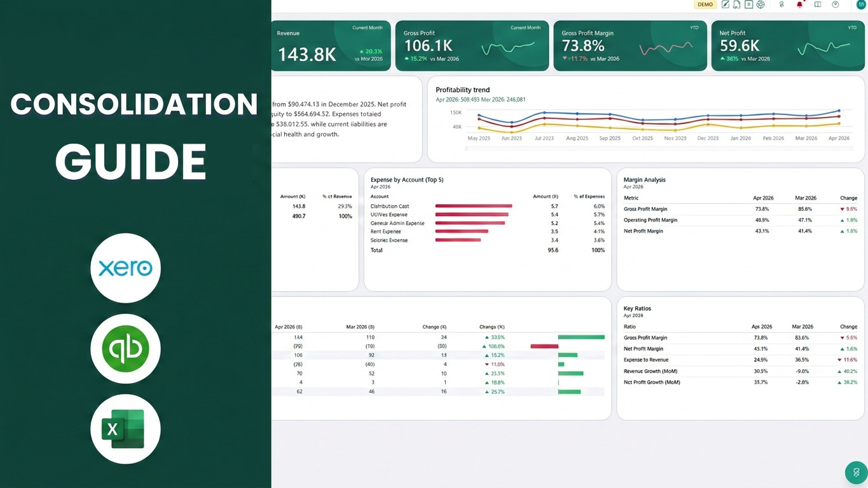Viewport: 868px width, 488px height.
Task: Click the Change header in Margin Analysis
Action: coord(848,198)
